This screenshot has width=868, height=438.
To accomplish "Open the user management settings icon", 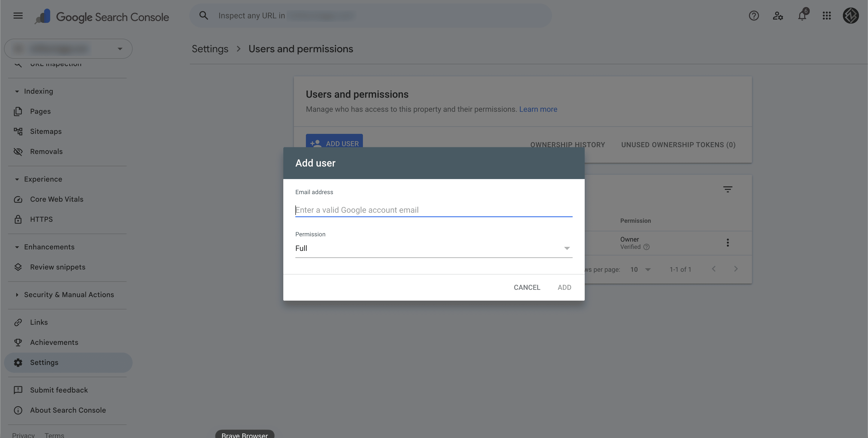I will coord(778,16).
